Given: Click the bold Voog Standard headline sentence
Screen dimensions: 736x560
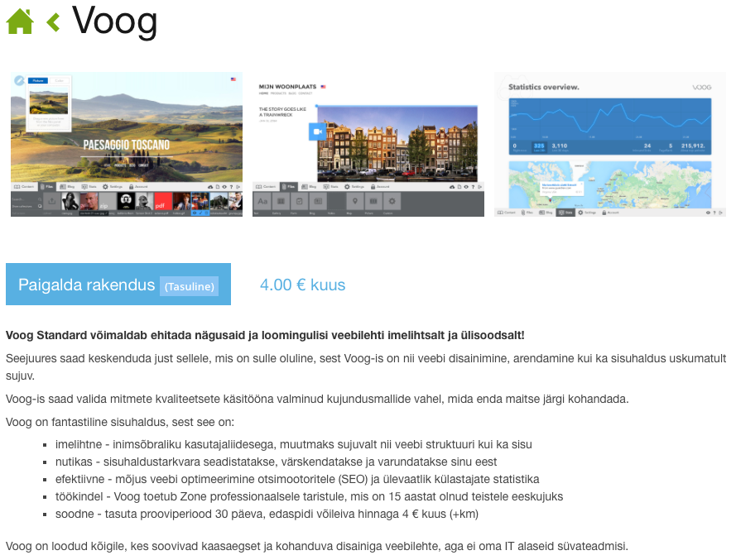Looking at the screenshot, I should (265, 335).
